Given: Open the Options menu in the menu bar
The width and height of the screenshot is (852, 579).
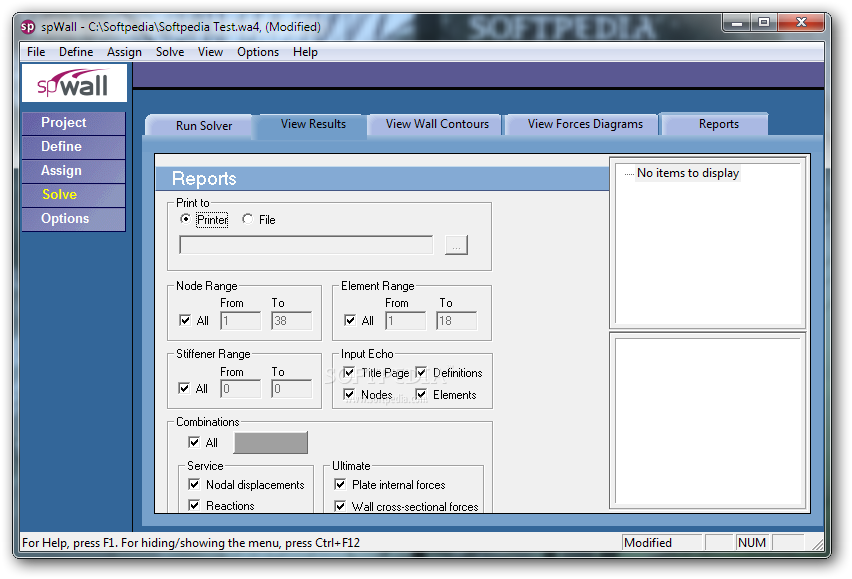Looking at the screenshot, I should pyautogui.click(x=258, y=52).
